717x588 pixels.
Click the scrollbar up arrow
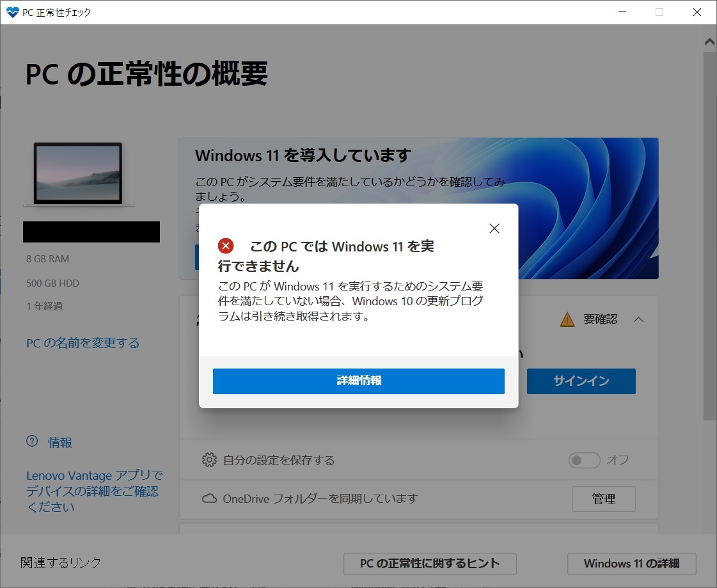(x=709, y=42)
